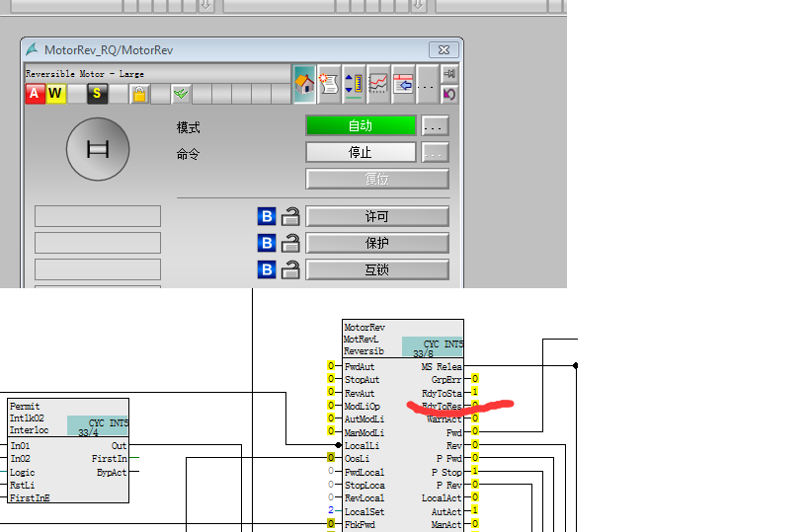
Task: Click the RevAut input pin label
Action: pos(360,393)
